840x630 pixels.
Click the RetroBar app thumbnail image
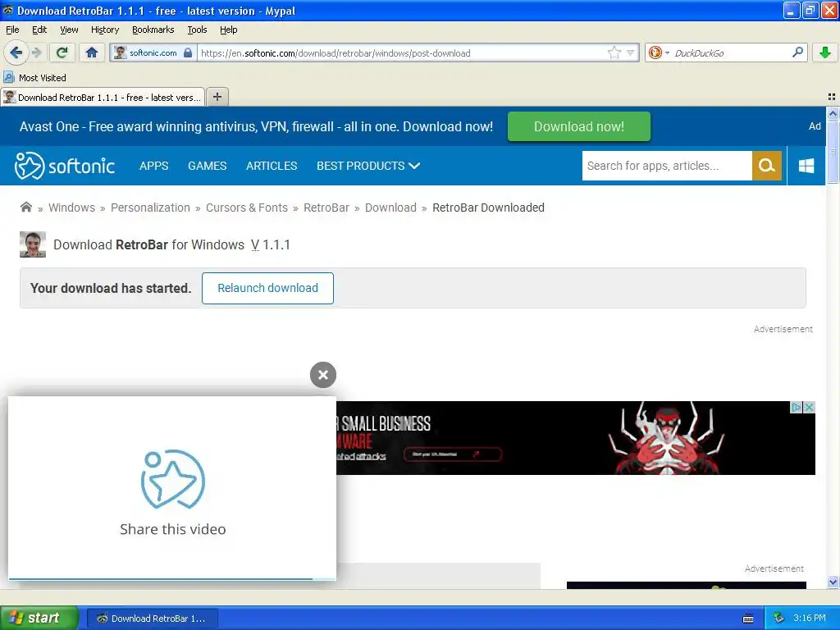33,244
